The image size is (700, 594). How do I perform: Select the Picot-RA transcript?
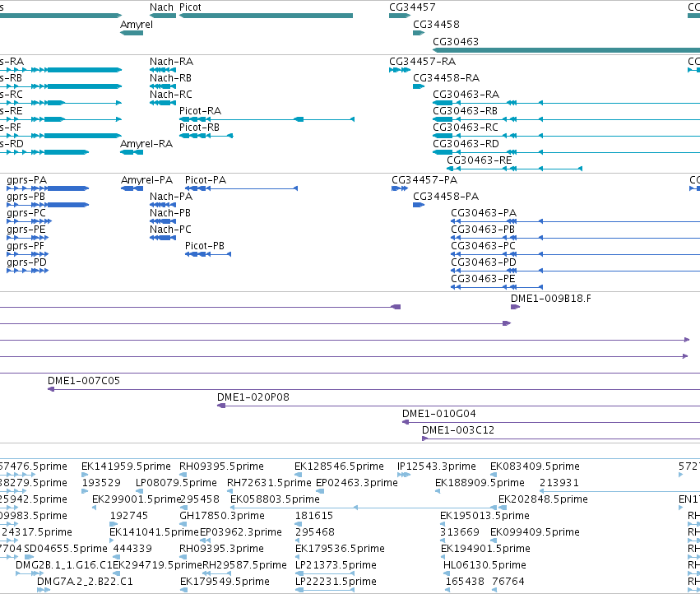click(267, 119)
